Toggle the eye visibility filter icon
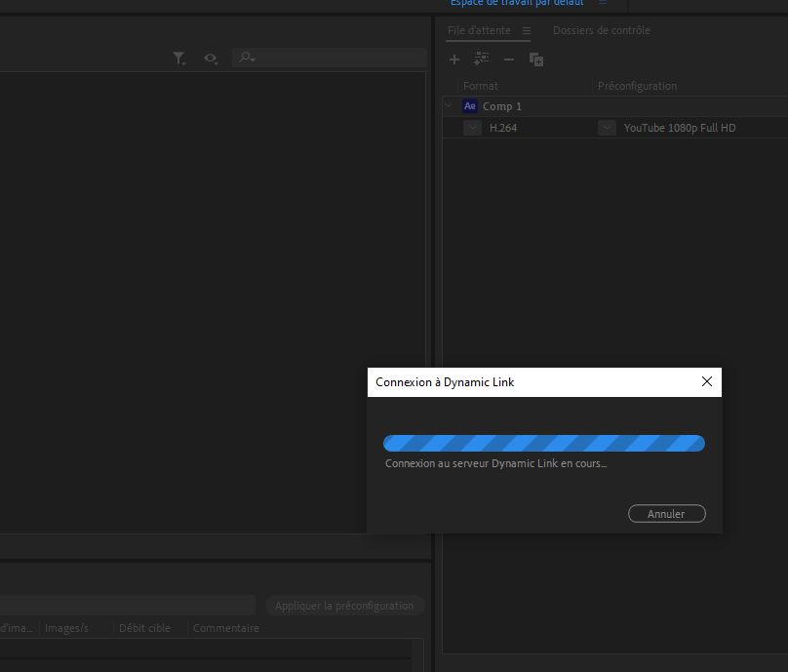The height and width of the screenshot is (672, 788). click(x=211, y=59)
